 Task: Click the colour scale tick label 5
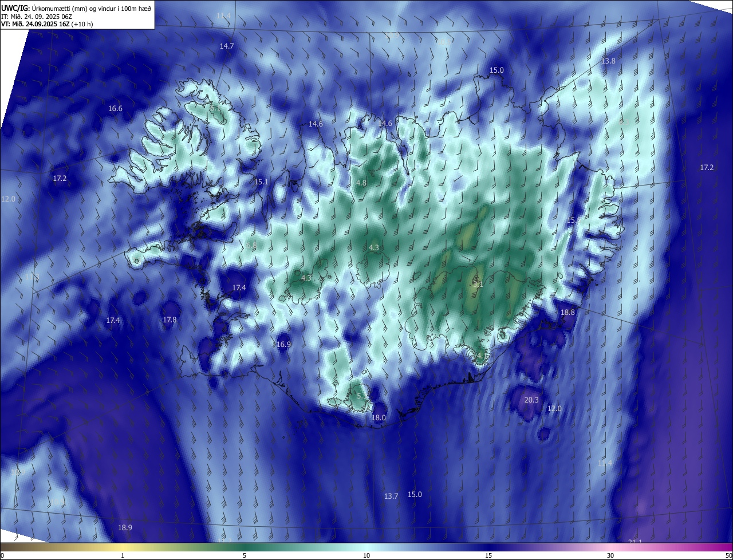point(245,556)
